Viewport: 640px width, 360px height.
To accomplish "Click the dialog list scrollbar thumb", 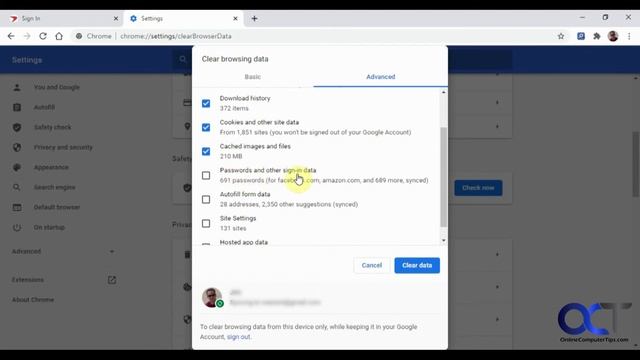I will (444, 177).
